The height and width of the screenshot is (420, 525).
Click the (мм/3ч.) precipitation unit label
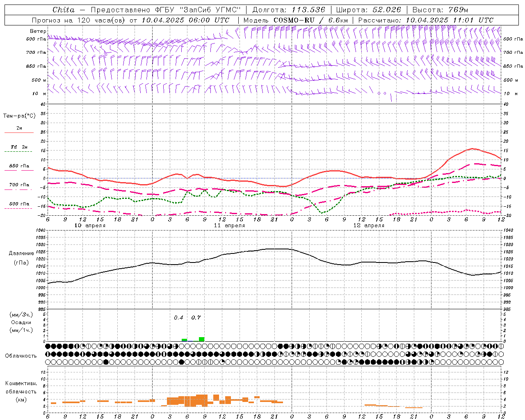[x=21, y=315]
